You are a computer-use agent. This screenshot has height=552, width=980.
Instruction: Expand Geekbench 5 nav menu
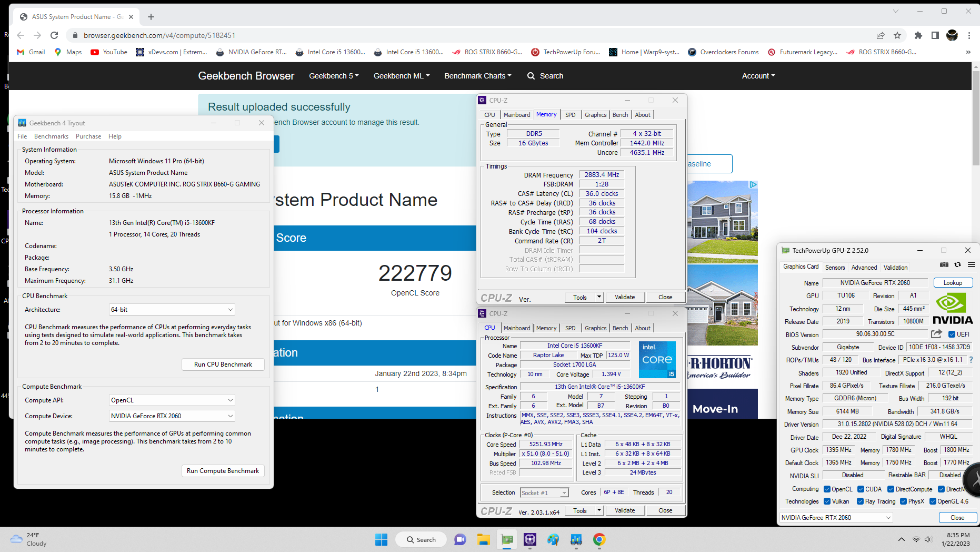coord(334,76)
